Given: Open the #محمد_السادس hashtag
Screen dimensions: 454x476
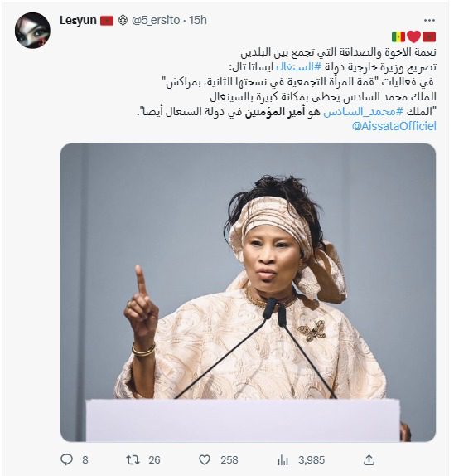Looking at the screenshot, I should [364, 112].
